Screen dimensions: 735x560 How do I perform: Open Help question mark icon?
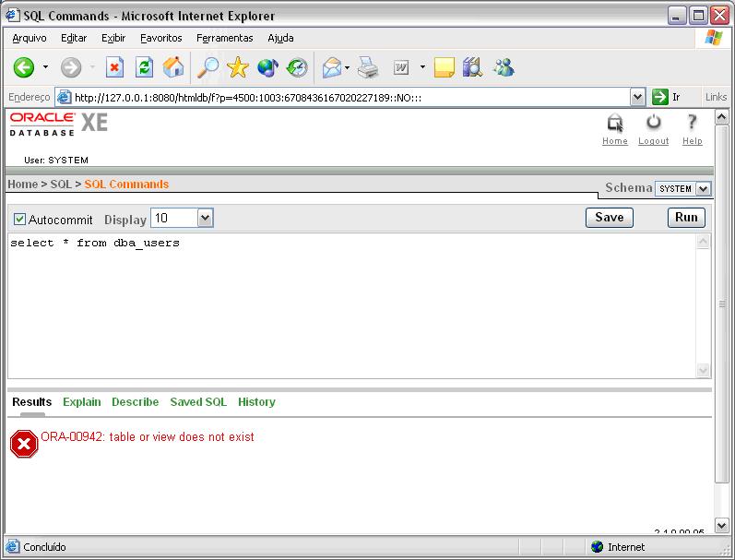click(x=692, y=123)
